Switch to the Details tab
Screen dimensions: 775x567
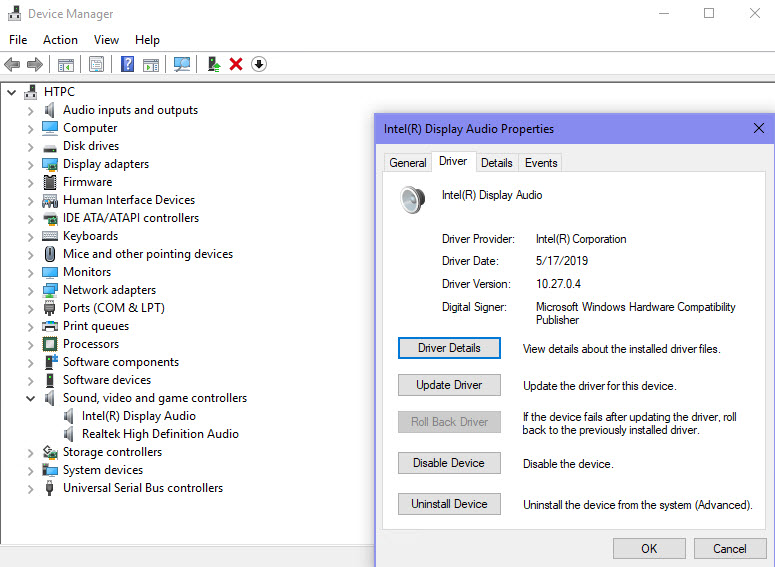[497, 163]
